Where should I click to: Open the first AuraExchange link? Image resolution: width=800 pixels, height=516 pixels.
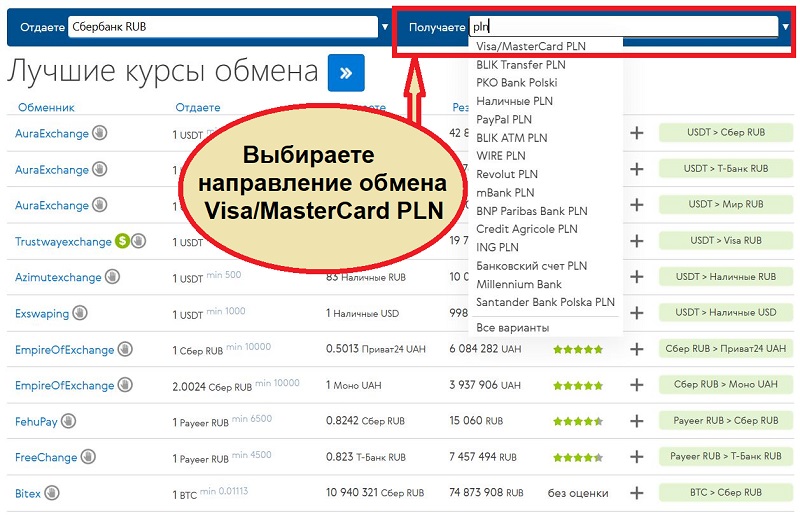(52, 134)
